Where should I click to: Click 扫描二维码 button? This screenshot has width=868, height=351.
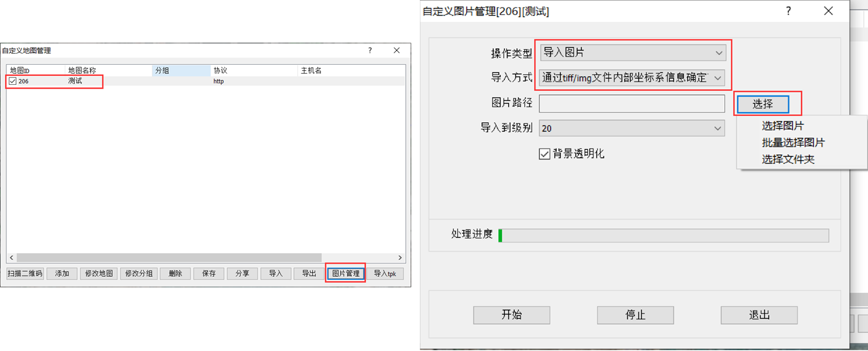coord(25,274)
